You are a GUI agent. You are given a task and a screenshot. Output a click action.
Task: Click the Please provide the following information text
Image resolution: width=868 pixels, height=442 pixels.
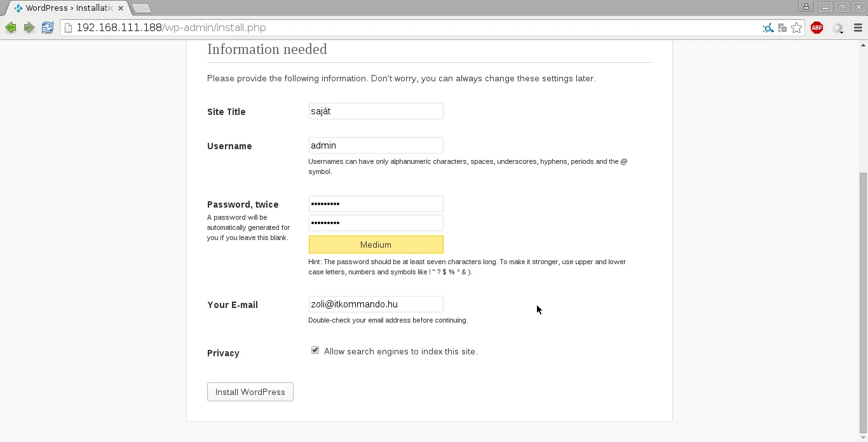[x=402, y=79]
